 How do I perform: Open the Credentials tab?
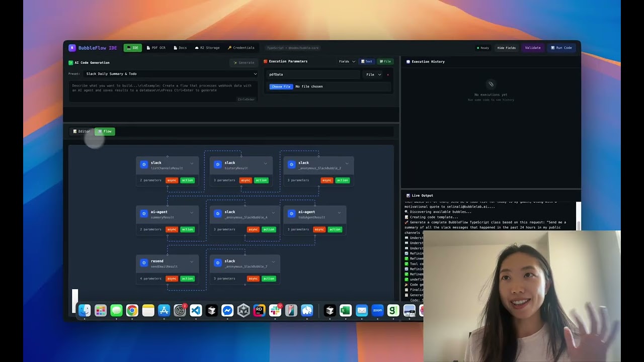coord(241,48)
